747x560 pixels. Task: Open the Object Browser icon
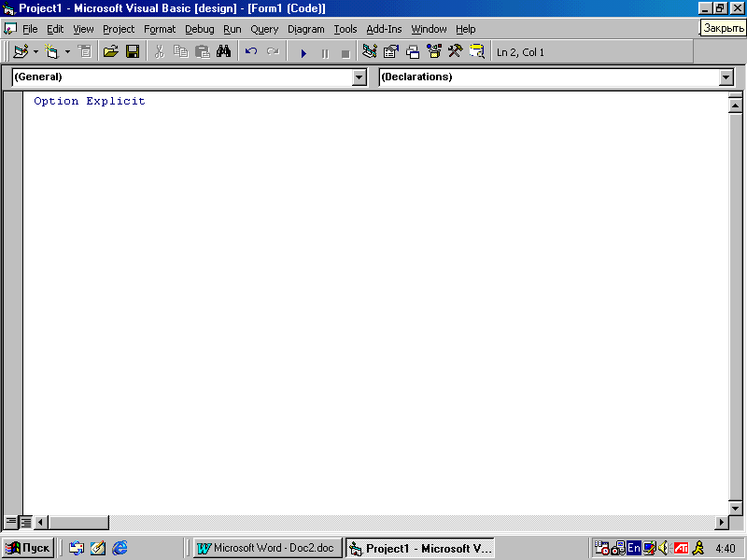434,51
